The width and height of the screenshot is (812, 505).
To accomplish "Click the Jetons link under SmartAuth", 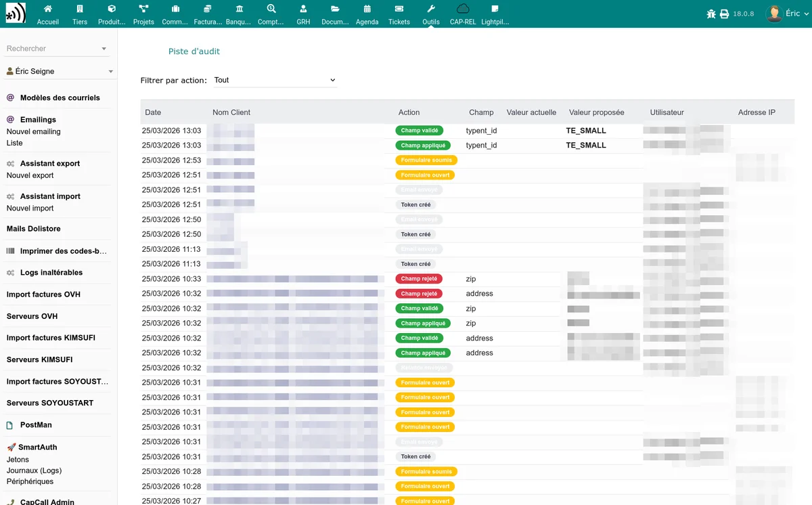I will coord(18,460).
